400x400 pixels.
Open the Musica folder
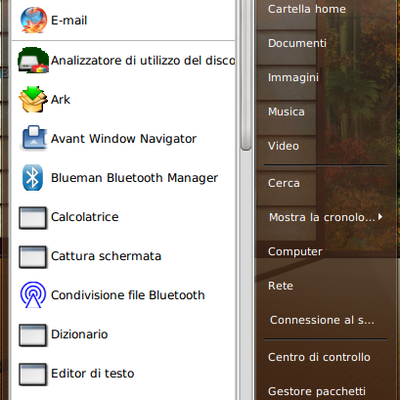point(286,112)
